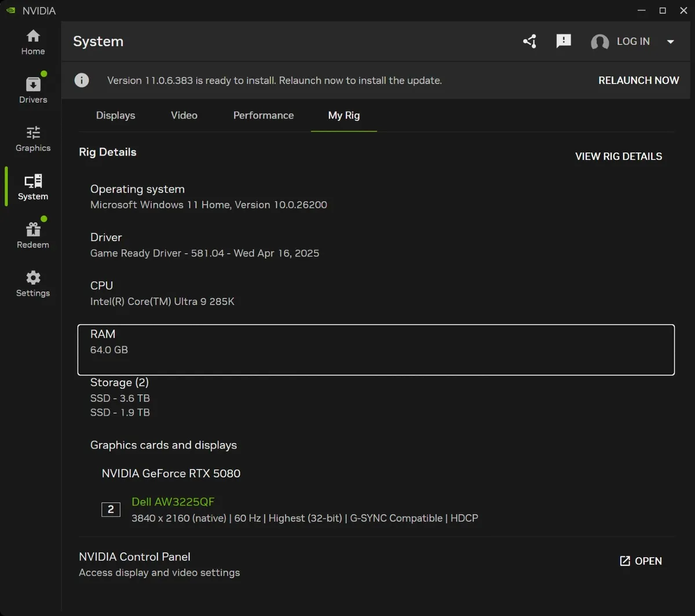
Task: Open the Home section in the sidebar
Action: [x=32, y=41]
